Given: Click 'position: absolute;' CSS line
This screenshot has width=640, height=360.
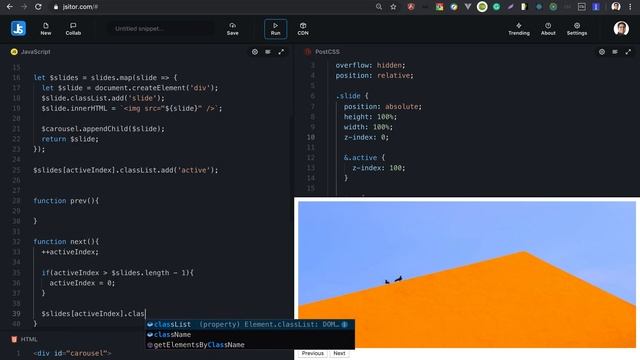Looking at the screenshot, I should [x=382, y=107].
